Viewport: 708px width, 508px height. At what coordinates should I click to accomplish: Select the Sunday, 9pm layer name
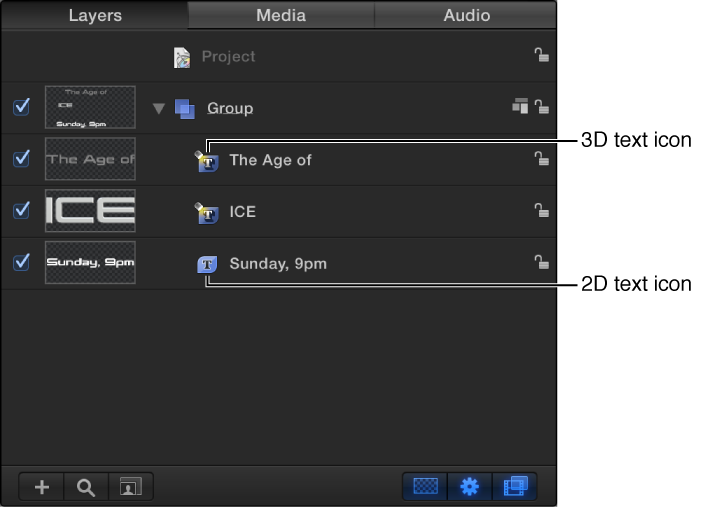coord(278,264)
